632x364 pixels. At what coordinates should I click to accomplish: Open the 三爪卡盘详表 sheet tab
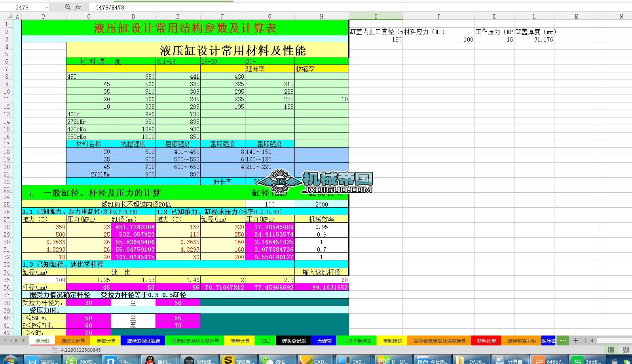[357, 341]
